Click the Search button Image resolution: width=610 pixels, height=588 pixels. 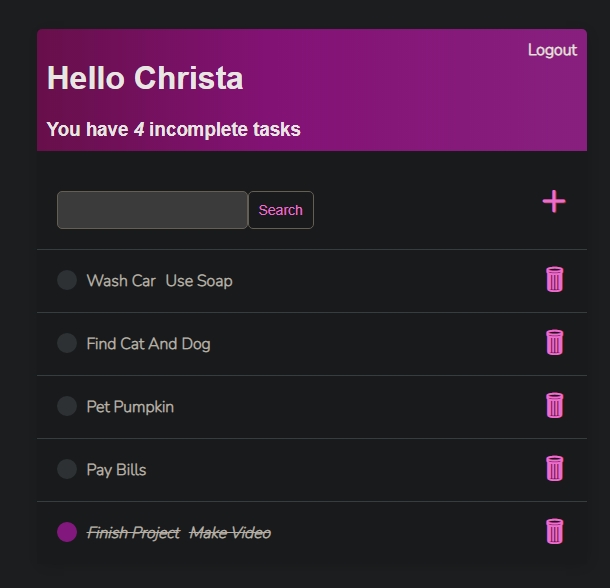pos(281,210)
